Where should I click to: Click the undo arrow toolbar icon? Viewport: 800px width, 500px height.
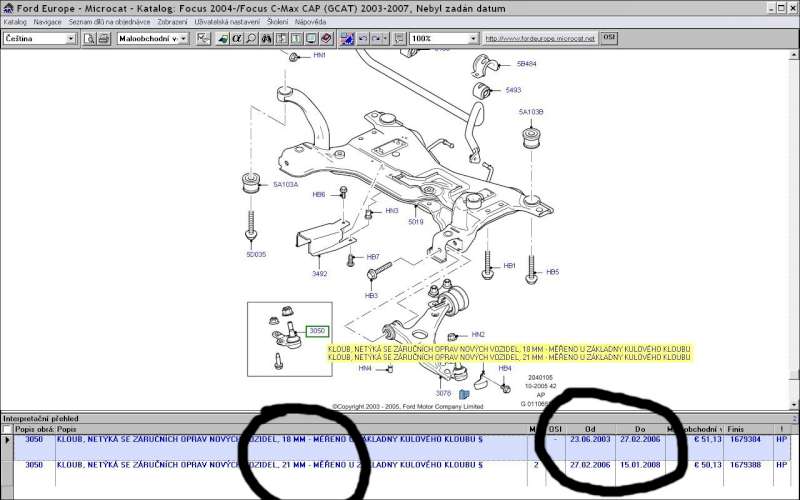point(362,38)
